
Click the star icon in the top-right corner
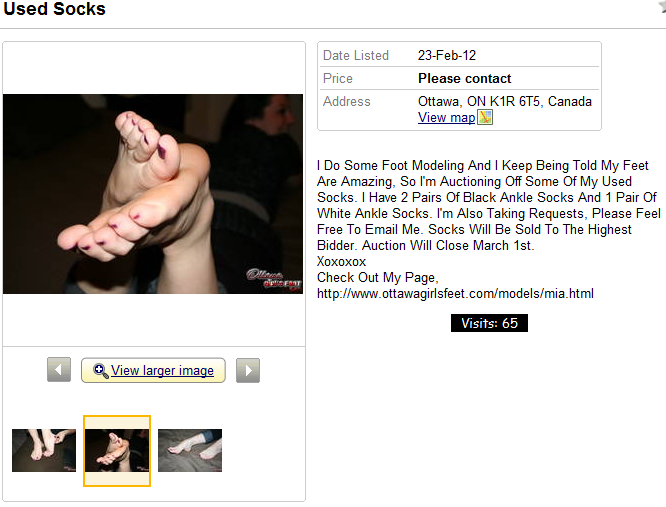tap(661, 7)
